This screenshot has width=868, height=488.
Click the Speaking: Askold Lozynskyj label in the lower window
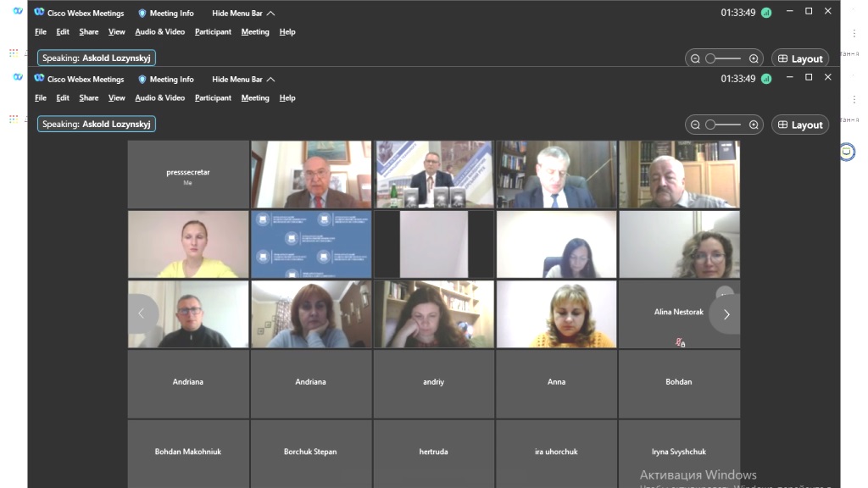(x=97, y=125)
